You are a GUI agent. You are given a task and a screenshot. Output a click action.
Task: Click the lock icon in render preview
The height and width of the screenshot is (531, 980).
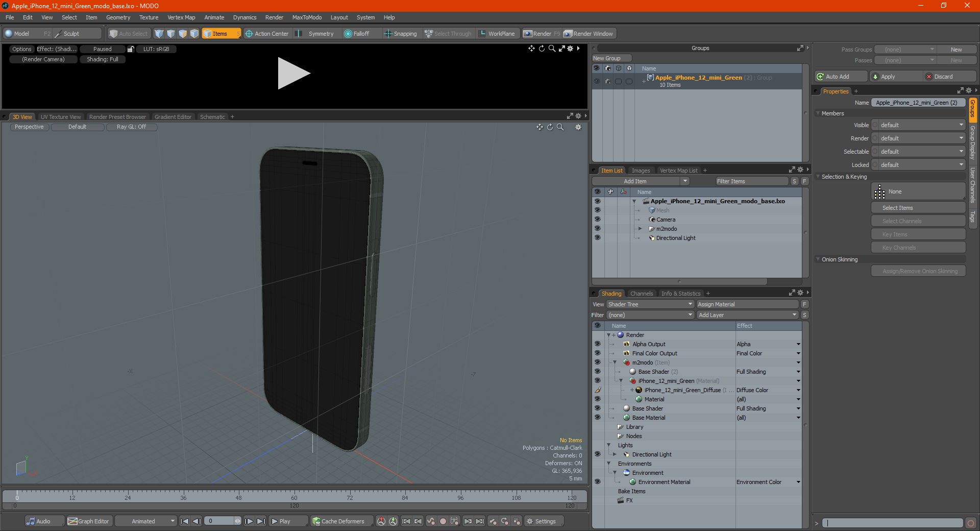point(131,49)
